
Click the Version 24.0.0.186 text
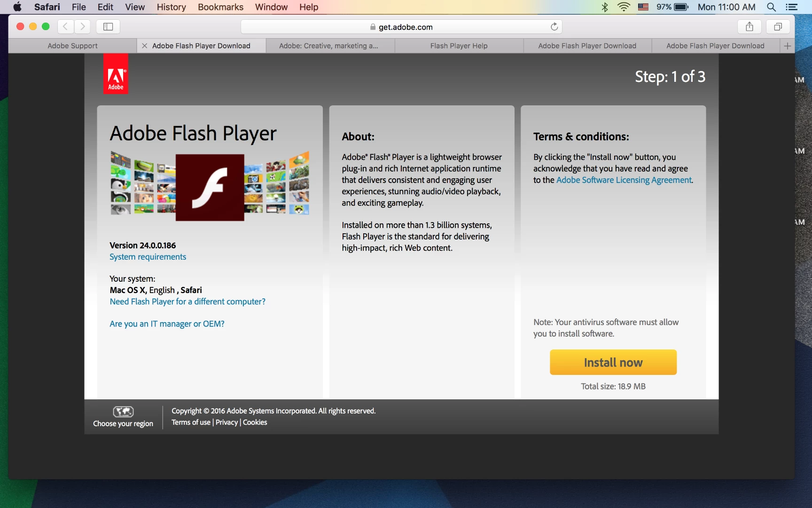(x=143, y=246)
